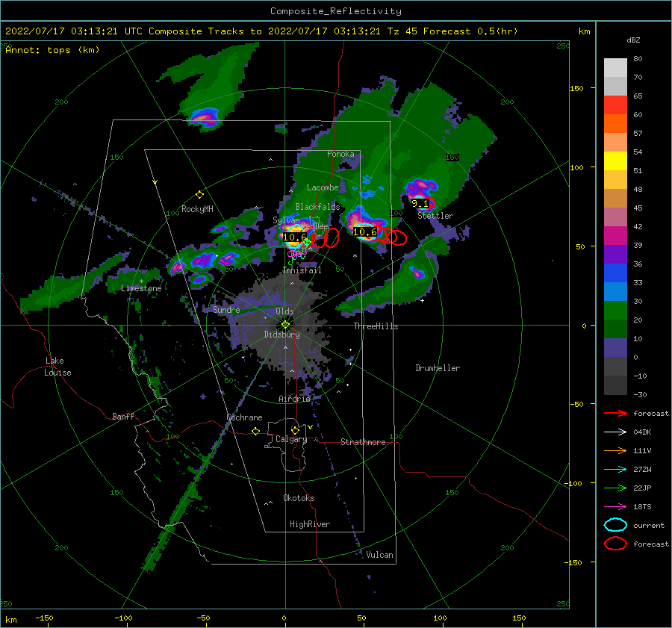Click the red forecast arrow in legend

click(615, 413)
